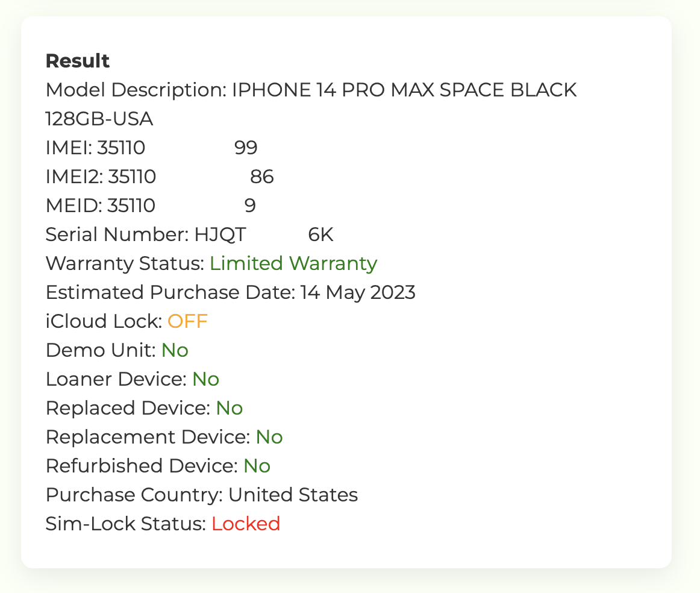Click the Model Description line

(311, 90)
